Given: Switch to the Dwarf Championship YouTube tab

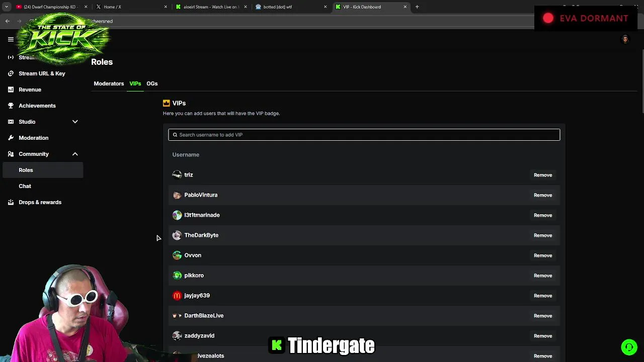Looking at the screenshot, I should coord(49,7).
